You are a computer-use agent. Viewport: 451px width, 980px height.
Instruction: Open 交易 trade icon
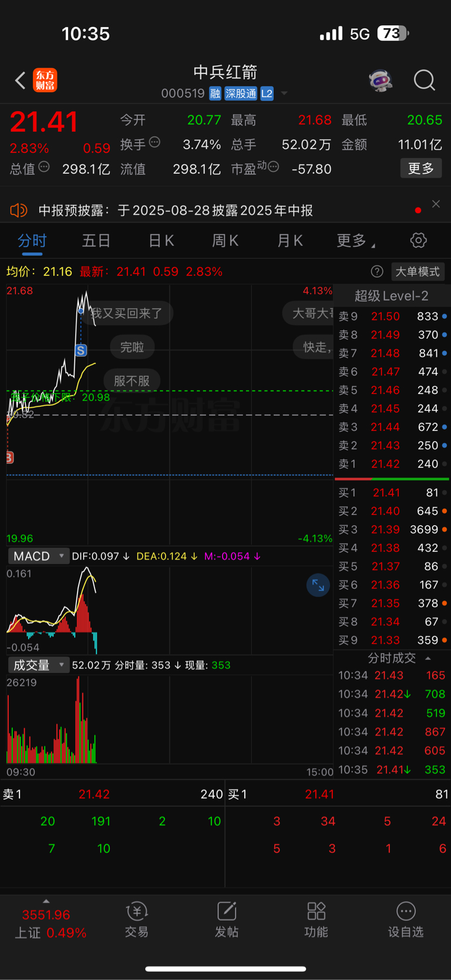[x=137, y=920]
